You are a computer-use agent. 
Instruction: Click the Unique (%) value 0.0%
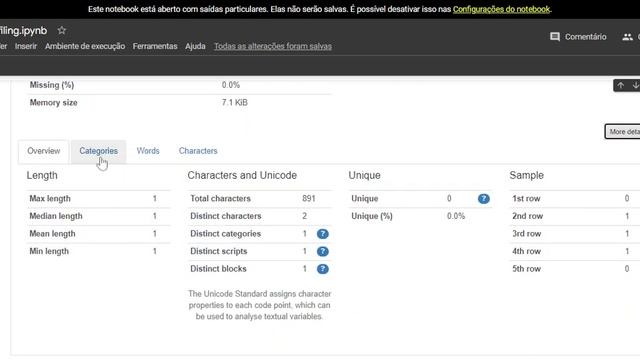456,216
